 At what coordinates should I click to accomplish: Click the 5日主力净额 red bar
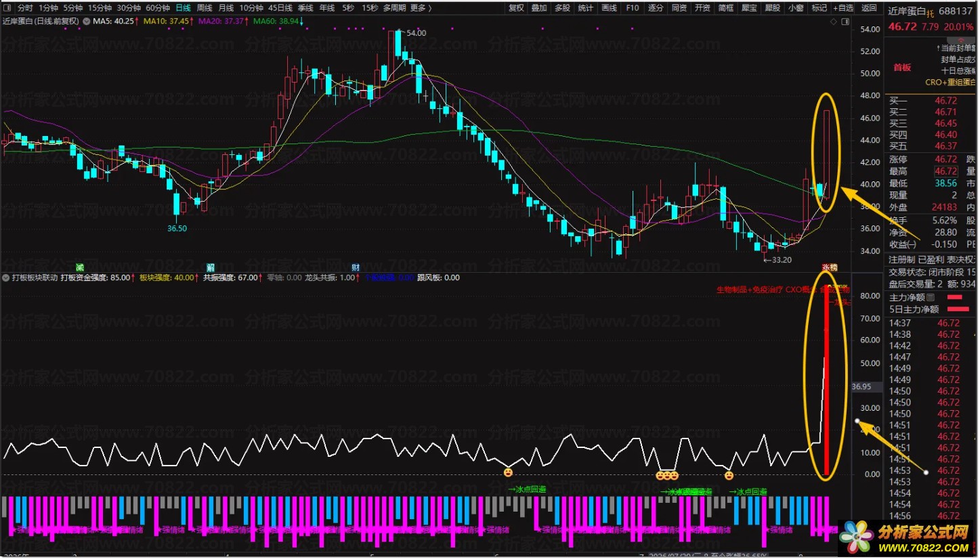click(958, 309)
